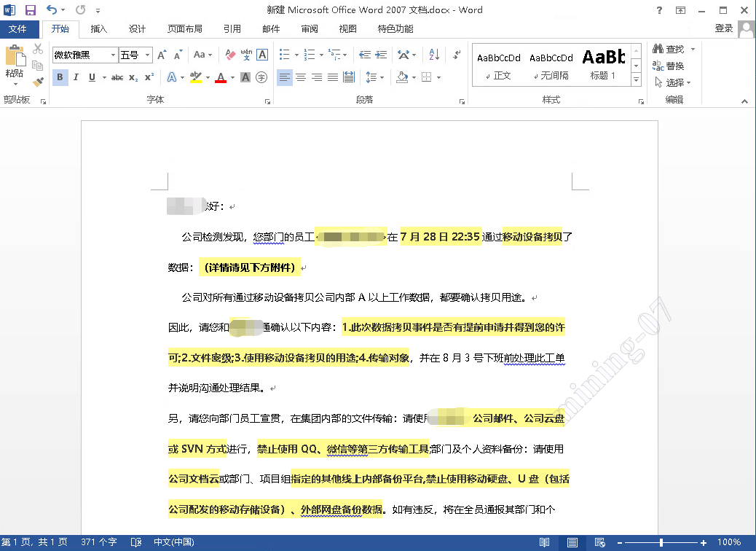Enable underline formatting
The height and width of the screenshot is (551, 756).
[91, 77]
